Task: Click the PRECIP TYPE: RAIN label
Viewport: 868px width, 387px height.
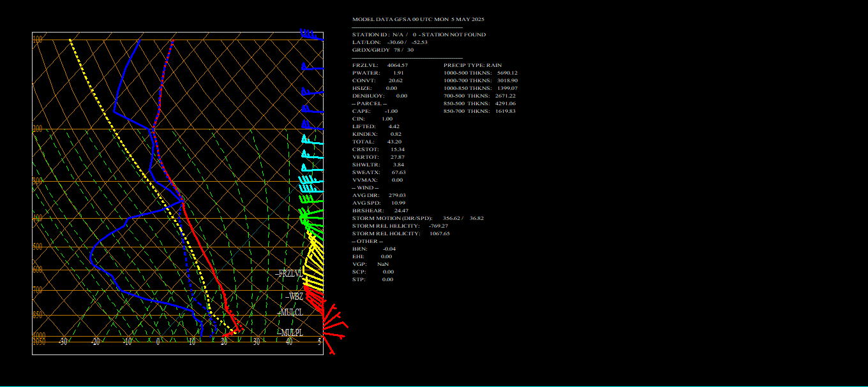Action: coord(473,65)
